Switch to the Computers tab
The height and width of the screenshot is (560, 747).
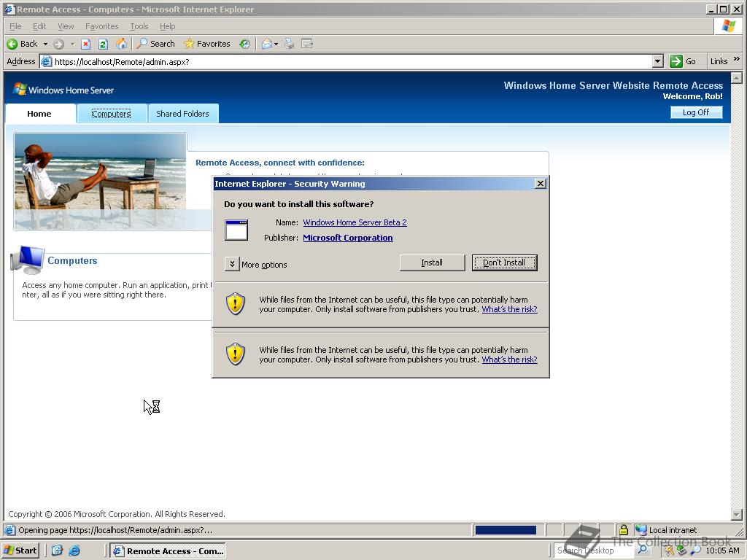tap(112, 114)
